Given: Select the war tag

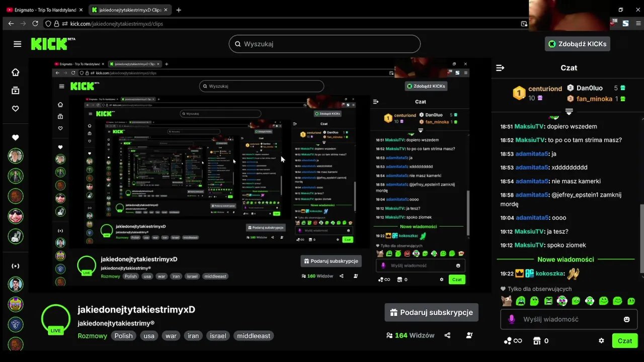Looking at the screenshot, I should point(171,336).
